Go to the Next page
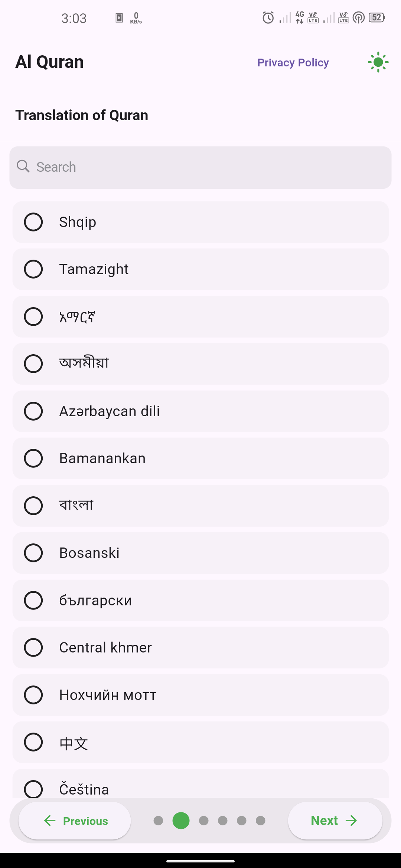The height and width of the screenshot is (868, 401). (335, 821)
